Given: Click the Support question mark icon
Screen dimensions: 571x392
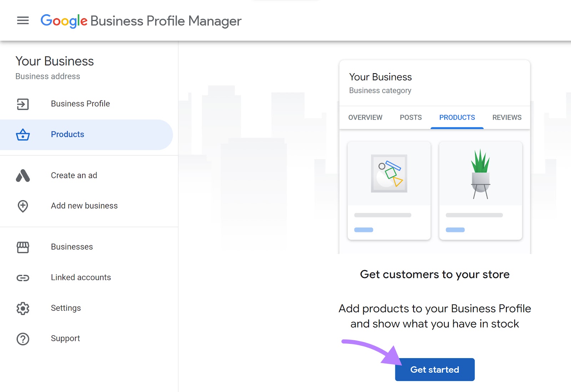Looking at the screenshot, I should tap(22, 339).
